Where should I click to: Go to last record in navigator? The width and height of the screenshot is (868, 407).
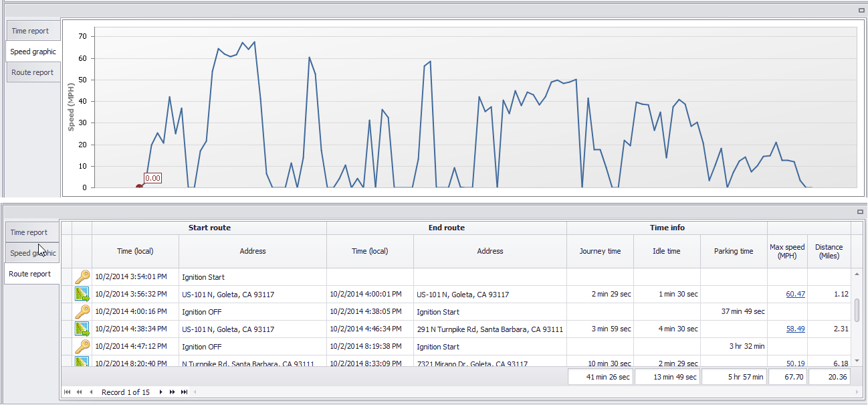tap(184, 392)
